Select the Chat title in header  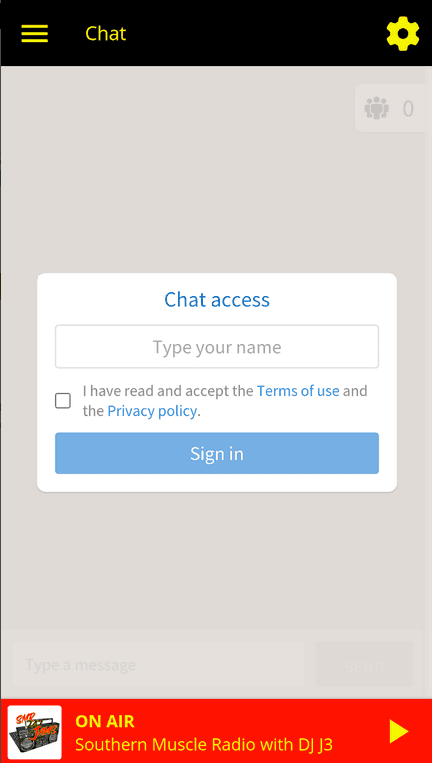point(106,34)
